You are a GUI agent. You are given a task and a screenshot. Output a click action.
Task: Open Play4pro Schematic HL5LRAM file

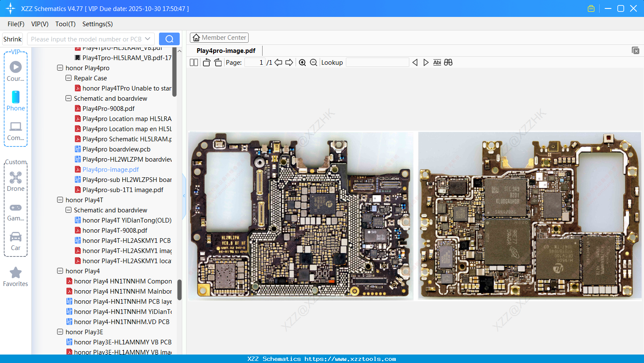127,139
